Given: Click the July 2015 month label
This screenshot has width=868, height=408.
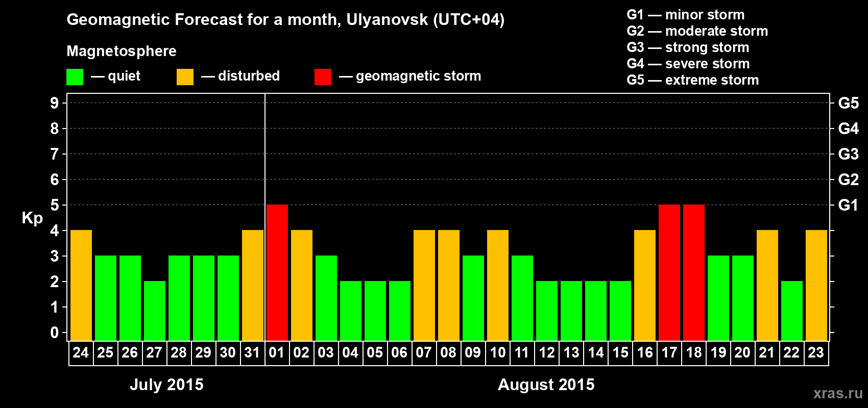Looking at the screenshot, I should 166,385.
